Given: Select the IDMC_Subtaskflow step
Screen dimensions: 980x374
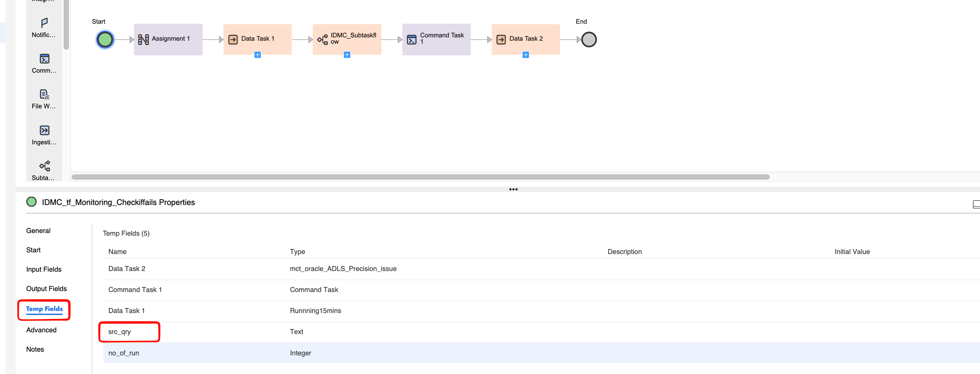Looking at the screenshot, I should pyautogui.click(x=347, y=39).
